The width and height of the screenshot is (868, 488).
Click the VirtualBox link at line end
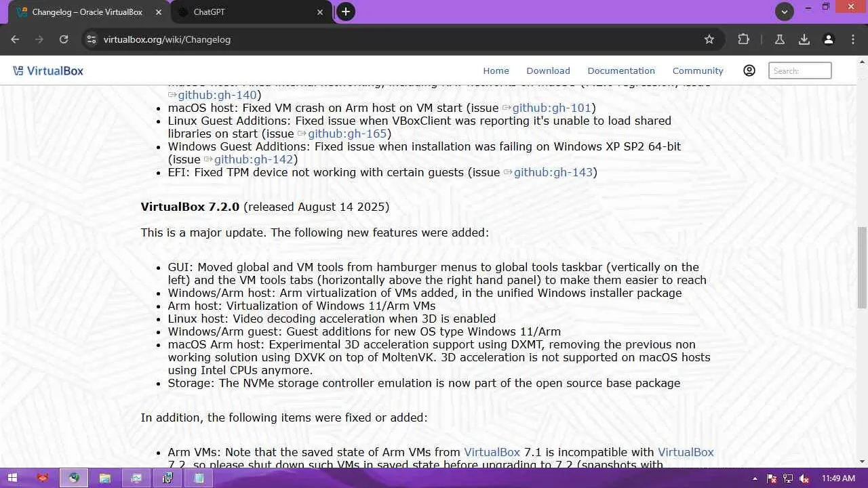coord(686,452)
